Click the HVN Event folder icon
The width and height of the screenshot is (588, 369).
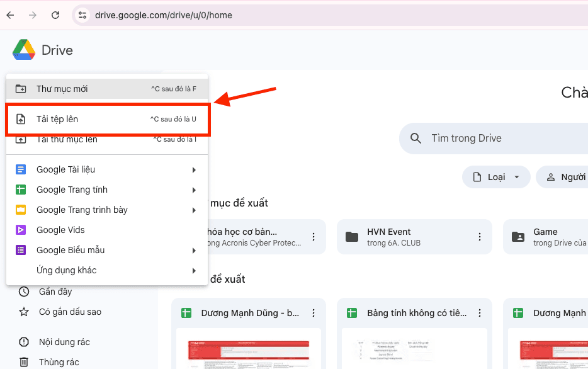[352, 237]
